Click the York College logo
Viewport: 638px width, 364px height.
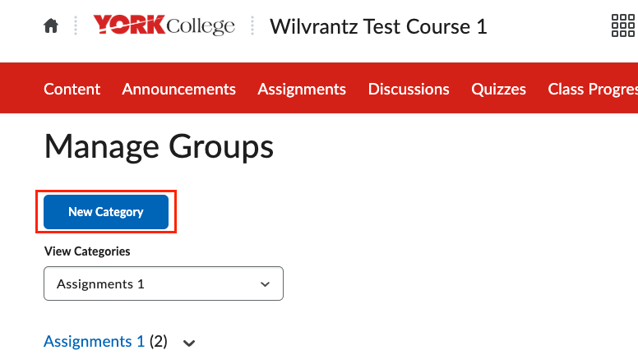164,25
